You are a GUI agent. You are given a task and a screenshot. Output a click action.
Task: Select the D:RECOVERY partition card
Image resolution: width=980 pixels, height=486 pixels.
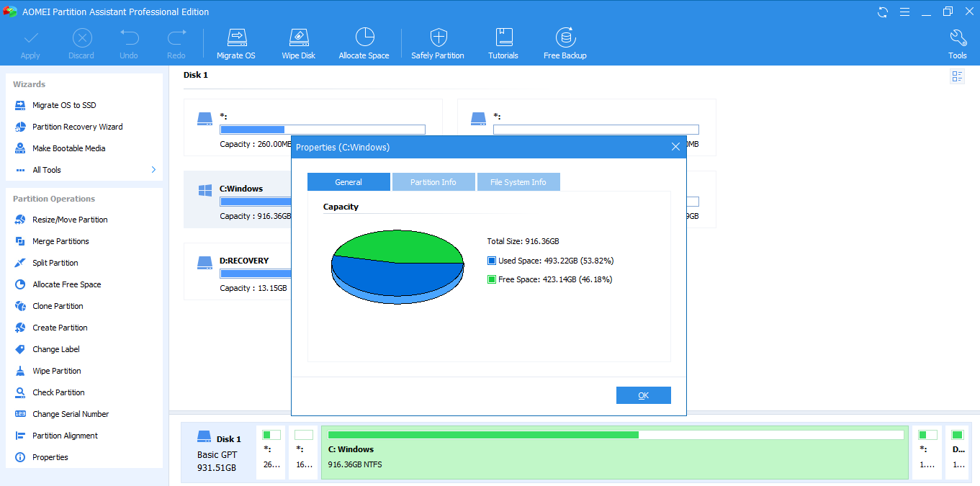[x=236, y=271]
